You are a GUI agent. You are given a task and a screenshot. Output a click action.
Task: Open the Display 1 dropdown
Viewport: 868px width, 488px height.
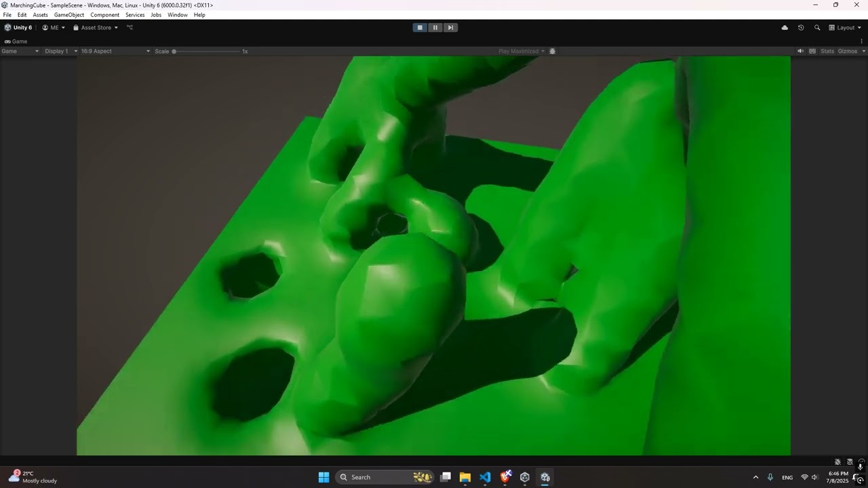[x=60, y=51]
